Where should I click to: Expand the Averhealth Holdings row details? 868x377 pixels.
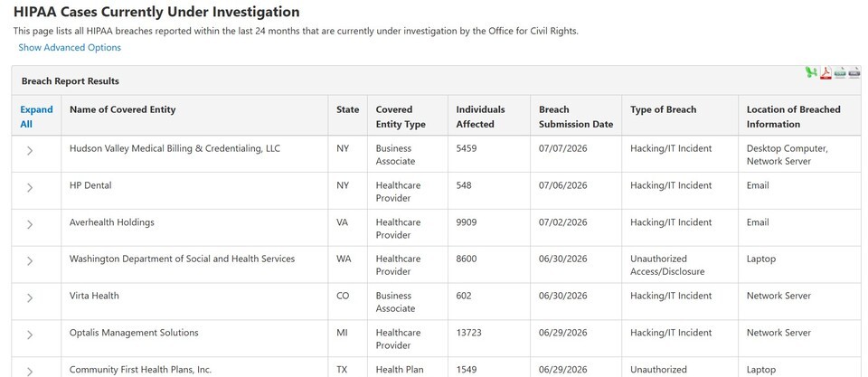pos(30,224)
